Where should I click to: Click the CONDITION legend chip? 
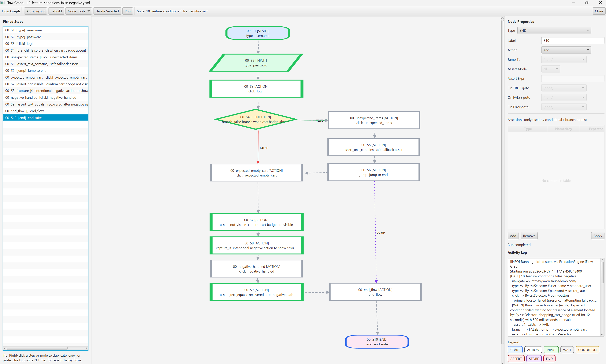click(587, 350)
